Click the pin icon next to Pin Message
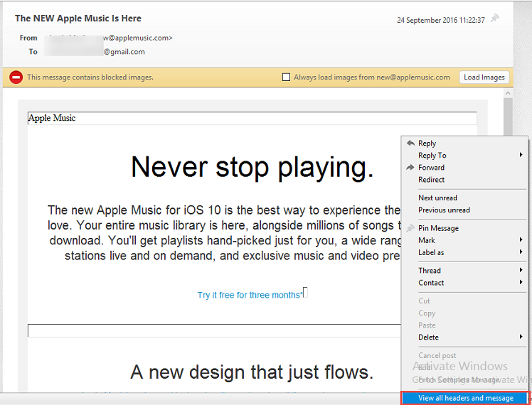 click(410, 228)
